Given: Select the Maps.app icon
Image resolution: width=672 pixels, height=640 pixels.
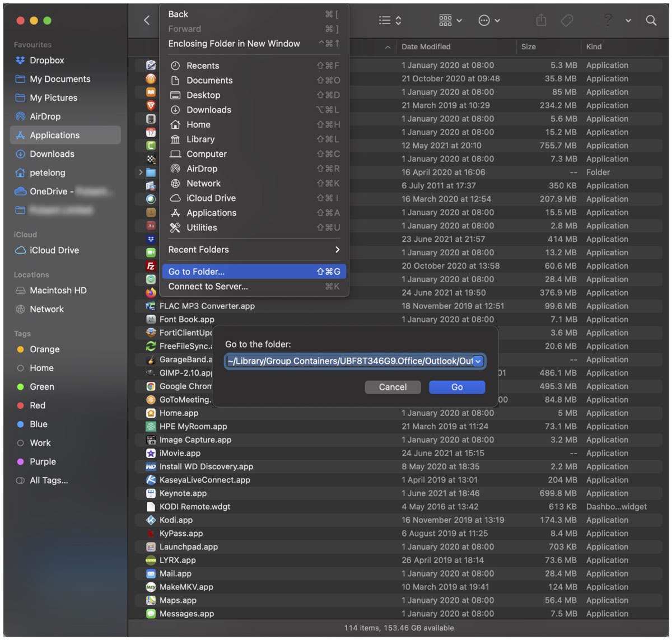Looking at the screenshot, I should [x=151, y=600].
